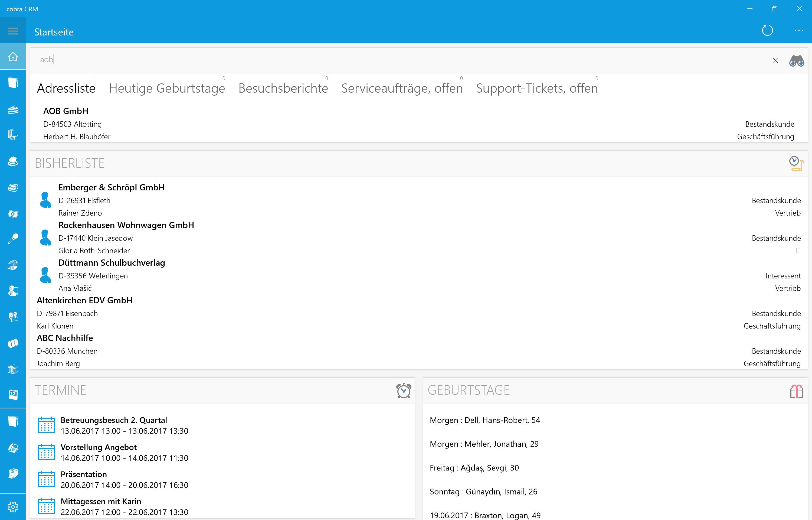812x520 pixels.
Task: Open the AOB GmbH address result
Action: pos(66,111)
